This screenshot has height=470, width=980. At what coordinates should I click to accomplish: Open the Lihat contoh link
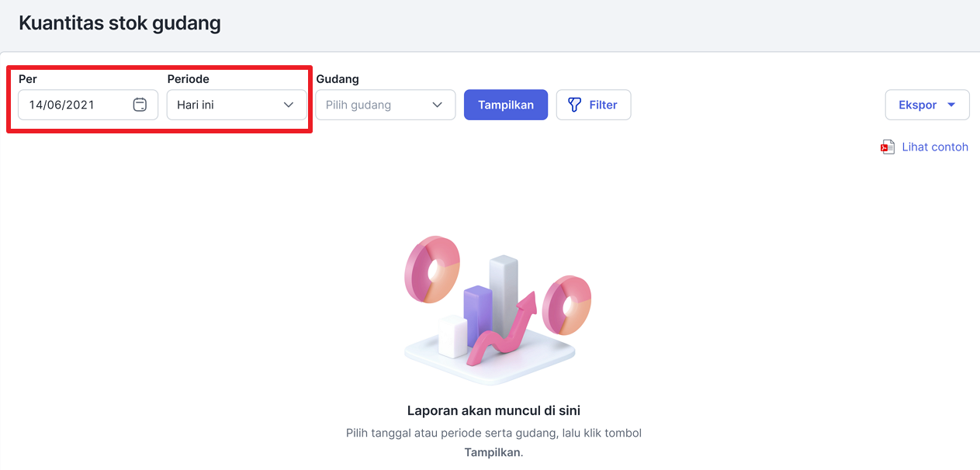point(935,147)
